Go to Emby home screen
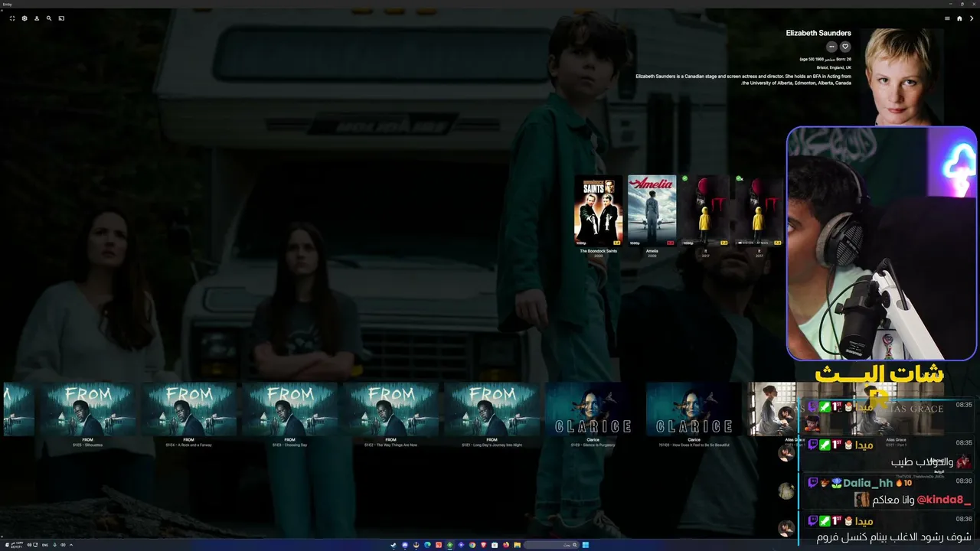This screenshot has height=551, width=980. coord(959,18)
